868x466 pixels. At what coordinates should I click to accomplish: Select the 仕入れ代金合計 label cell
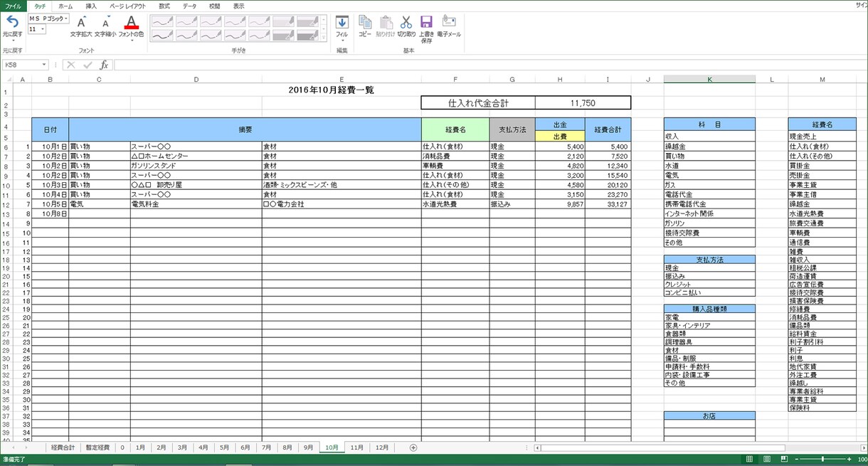coord(478,103)
